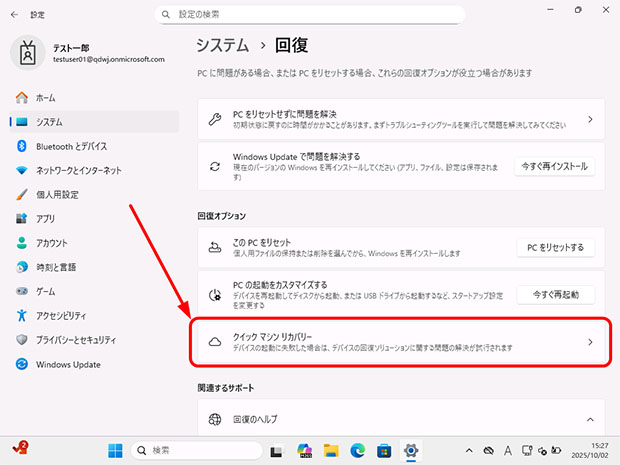
Task: Select 時刻と言語 in sidebar
Action: [x=94, y=267]
